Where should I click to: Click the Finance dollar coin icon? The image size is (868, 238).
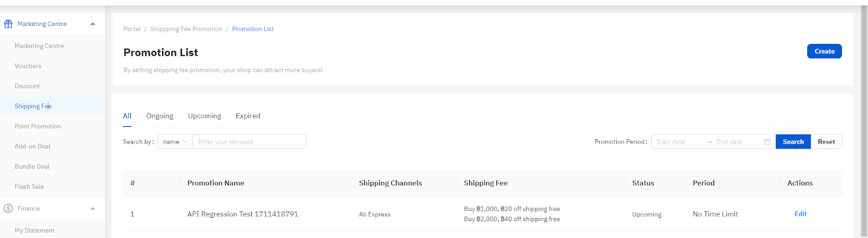(x=8, y=208)
